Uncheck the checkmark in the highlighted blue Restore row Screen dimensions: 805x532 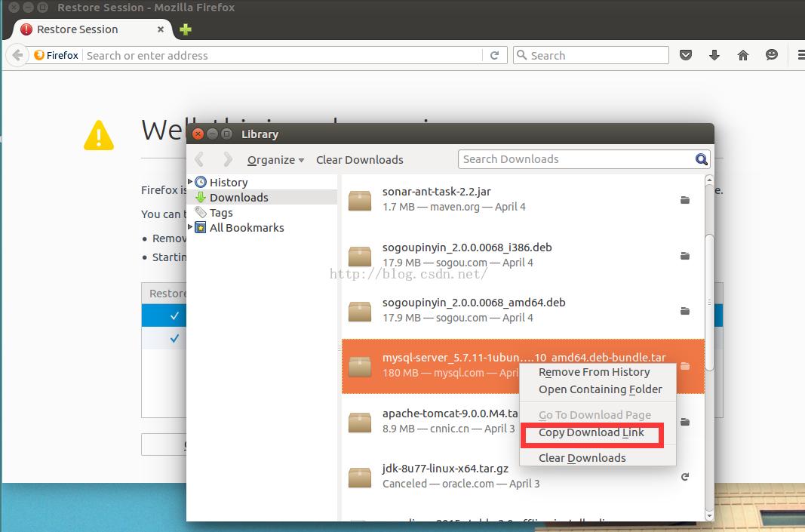click(174, 316)
